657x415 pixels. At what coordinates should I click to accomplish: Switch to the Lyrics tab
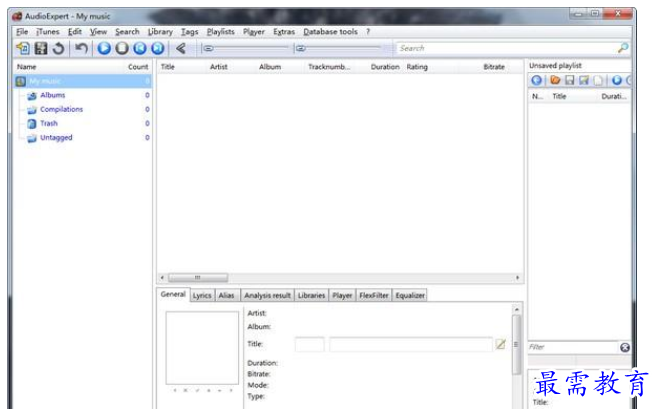tap(202, 296)
